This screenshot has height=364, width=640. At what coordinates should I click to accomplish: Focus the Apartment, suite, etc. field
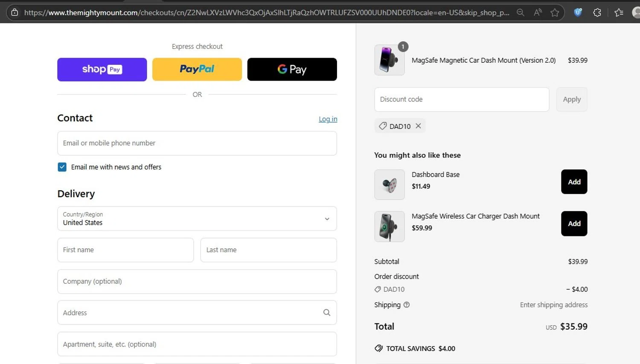(x=197, y=344)
